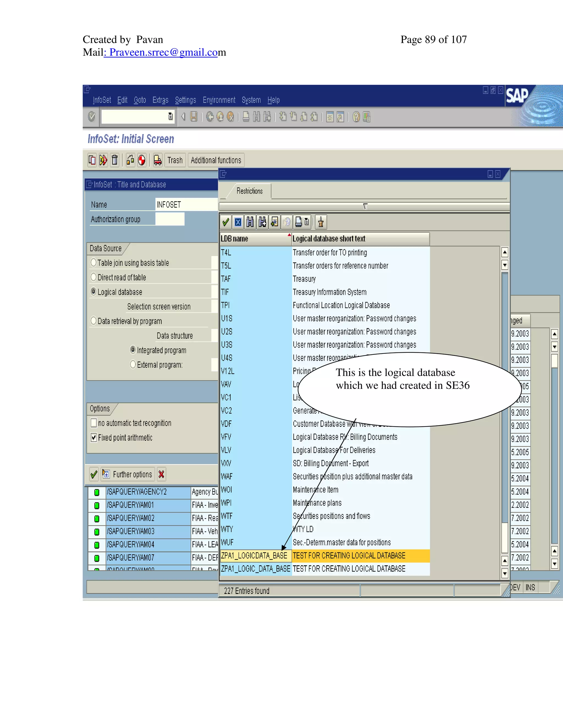The height and width of the screenshot is (728, 563).
Task: Select the ZPA1_LOGICDATA_BASE row
Action: (x=325, y=556)
